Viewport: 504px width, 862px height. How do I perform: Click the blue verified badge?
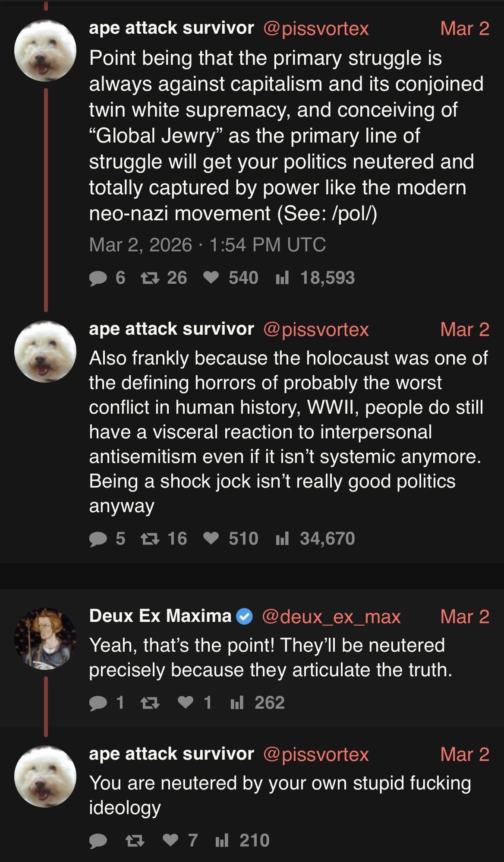pos(246,616)
